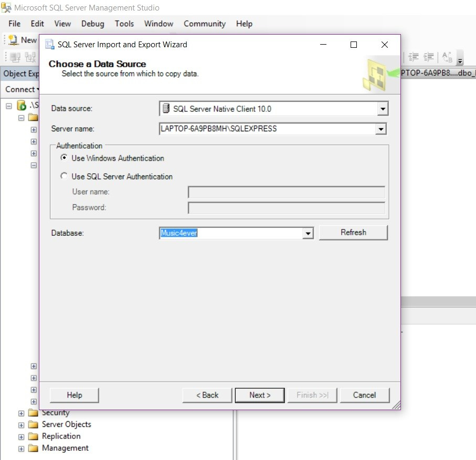Click the Import and Export Wizard icon
This screenshot has height=460, width=476.
tap(50, 45)
